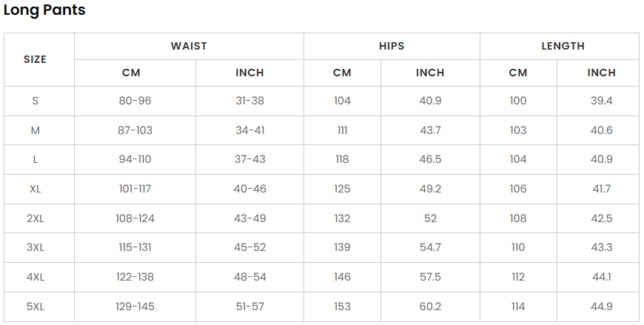Click hips value 118 in L row

tap(342, 159)
